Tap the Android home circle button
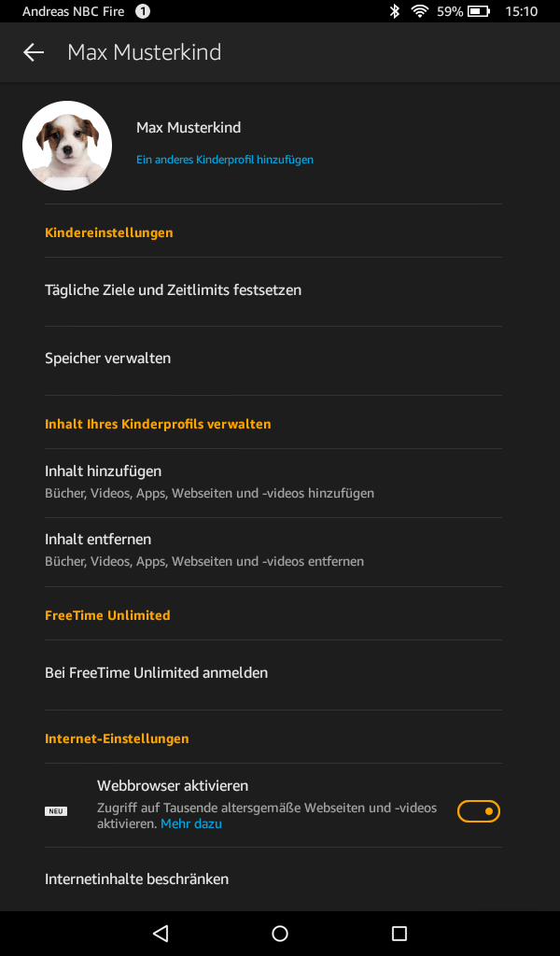 (x=280, y=933)
